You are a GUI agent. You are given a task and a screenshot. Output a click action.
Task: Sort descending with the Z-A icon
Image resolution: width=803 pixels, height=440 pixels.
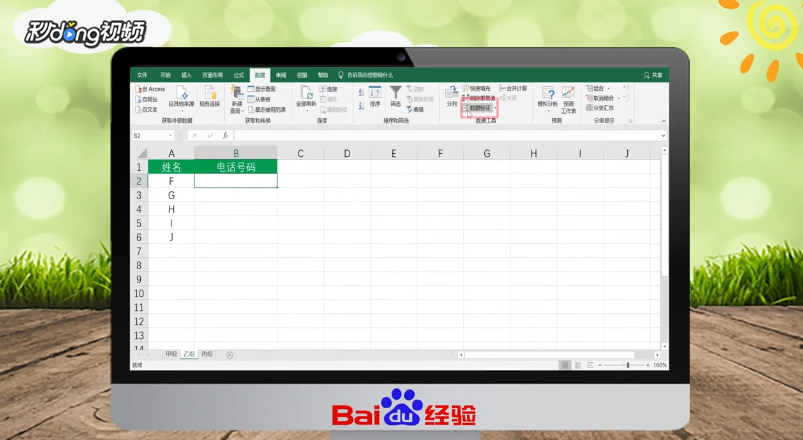[x=361, y=105]
